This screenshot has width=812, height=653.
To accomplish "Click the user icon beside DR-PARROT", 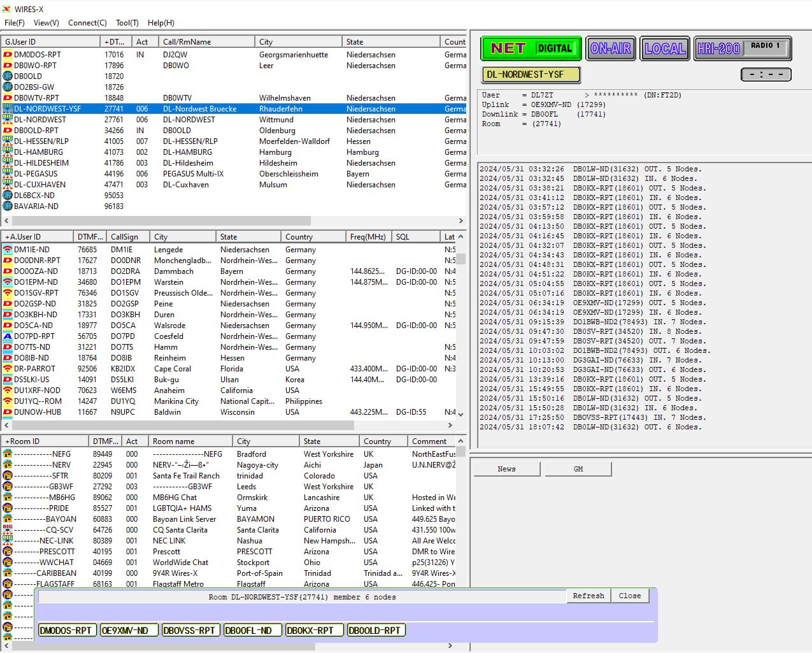I will [6, 368].
